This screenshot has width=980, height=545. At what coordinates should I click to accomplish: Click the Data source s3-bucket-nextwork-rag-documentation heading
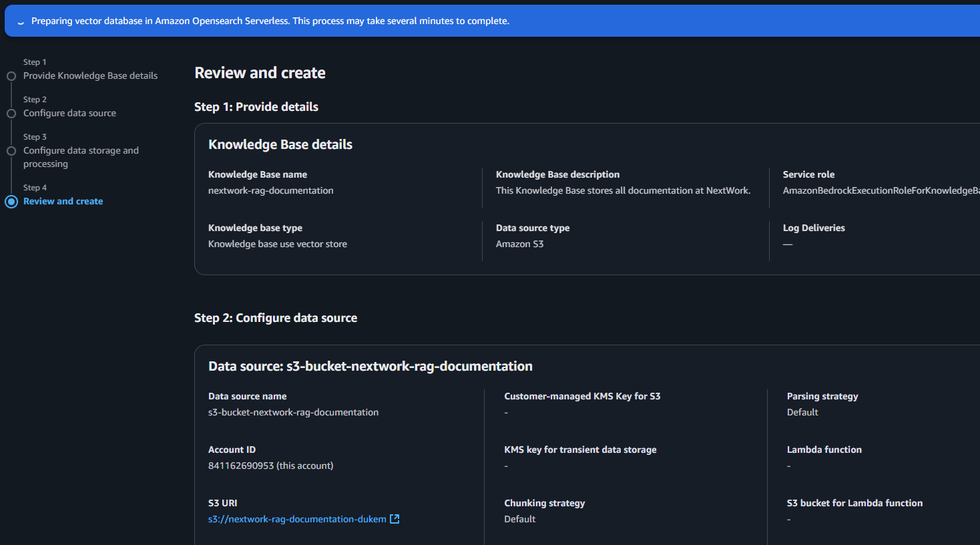click(x=370, y=367)
